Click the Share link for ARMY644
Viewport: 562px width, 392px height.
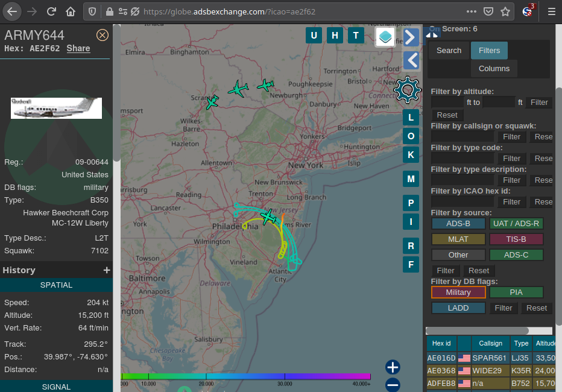click(x=78, y=48)
